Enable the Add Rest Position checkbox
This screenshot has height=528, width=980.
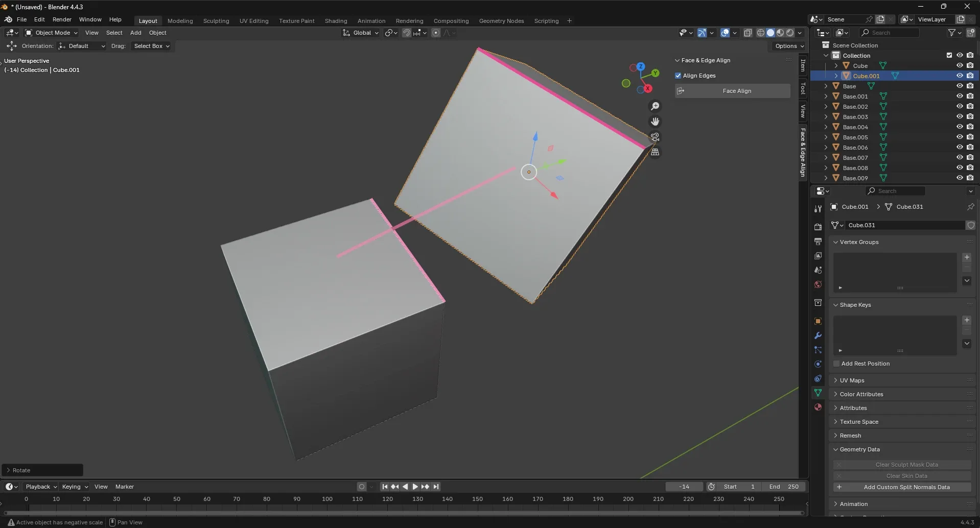coord(836,364)
